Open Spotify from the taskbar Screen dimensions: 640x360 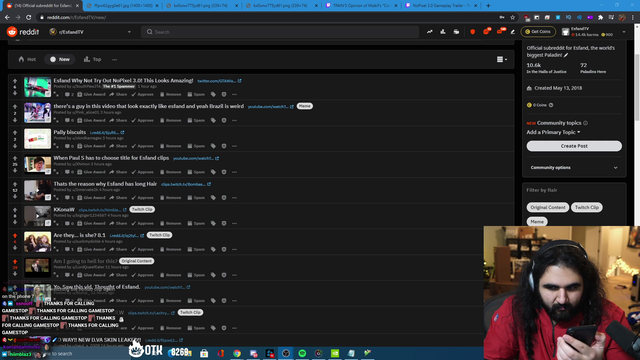coord(302,353)
